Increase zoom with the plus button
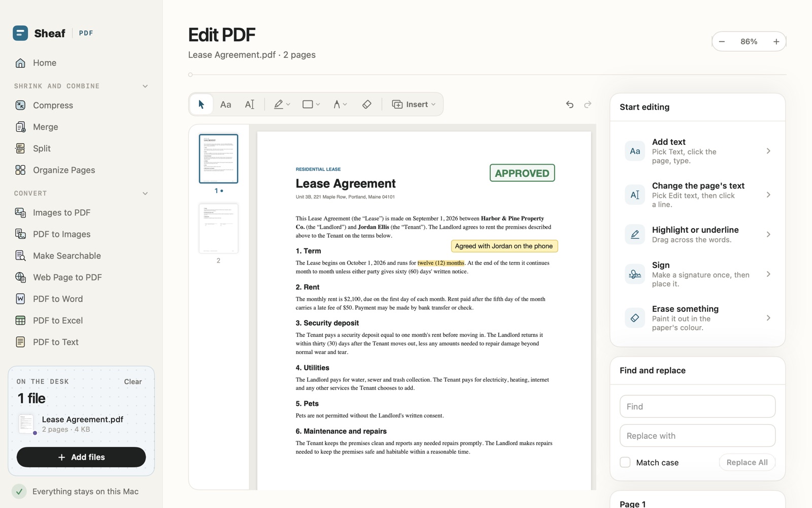 pyautogui.click(x=776, y=42)
